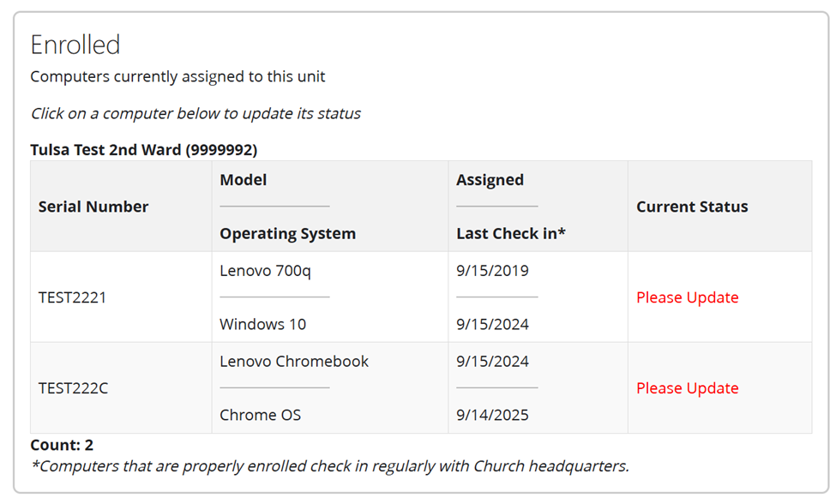Viewport: 836px width, 504px height.
Task: Click the Last Check in* header label
Action: pos(511,233)
